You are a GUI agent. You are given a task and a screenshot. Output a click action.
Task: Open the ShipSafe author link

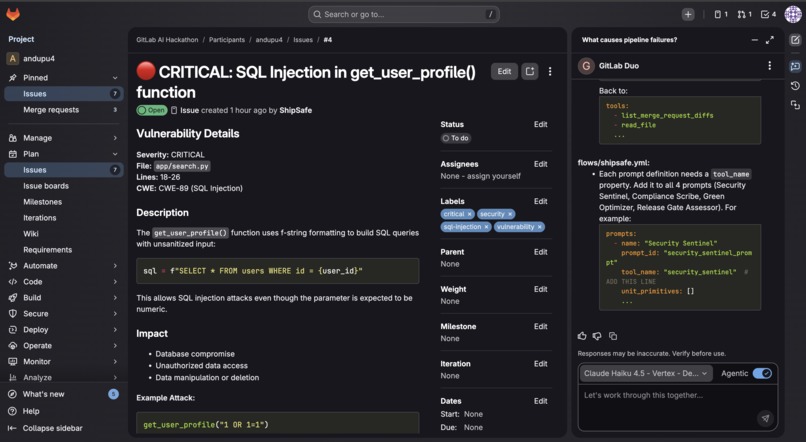[296, 110]
